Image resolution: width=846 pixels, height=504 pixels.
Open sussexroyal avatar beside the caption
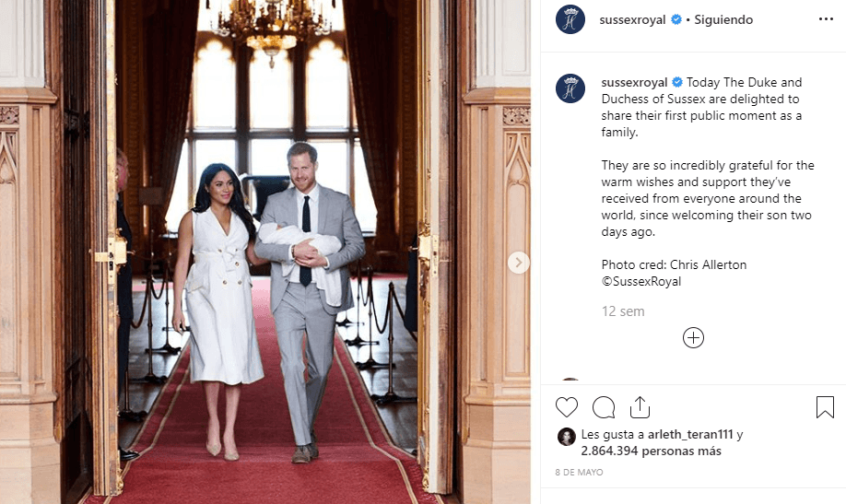pos(570,88)
